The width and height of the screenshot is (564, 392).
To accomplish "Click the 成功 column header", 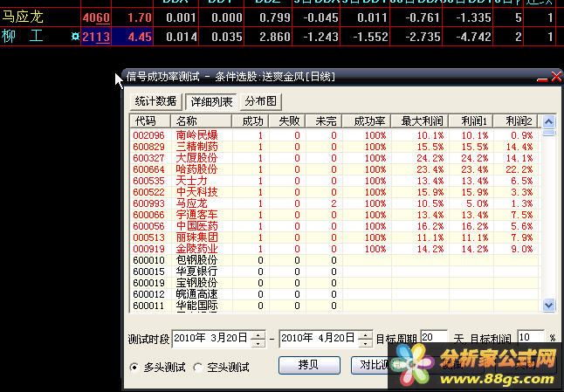I will click(x=251, y=121).
